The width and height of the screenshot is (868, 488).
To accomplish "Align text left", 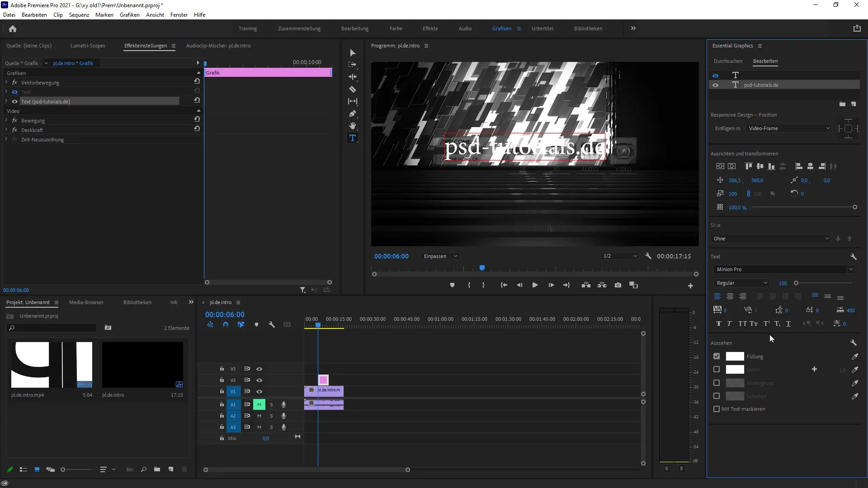I will 717,296.
